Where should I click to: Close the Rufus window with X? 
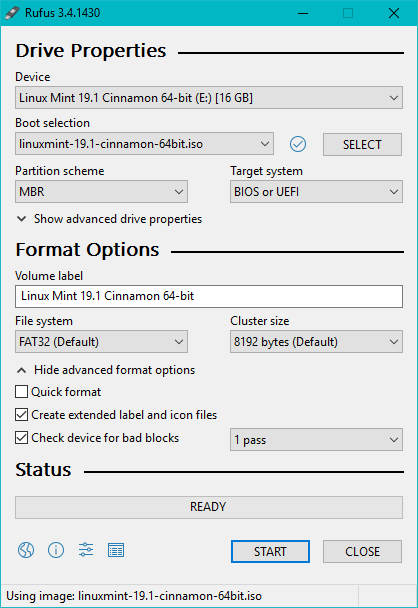[394, 13]
